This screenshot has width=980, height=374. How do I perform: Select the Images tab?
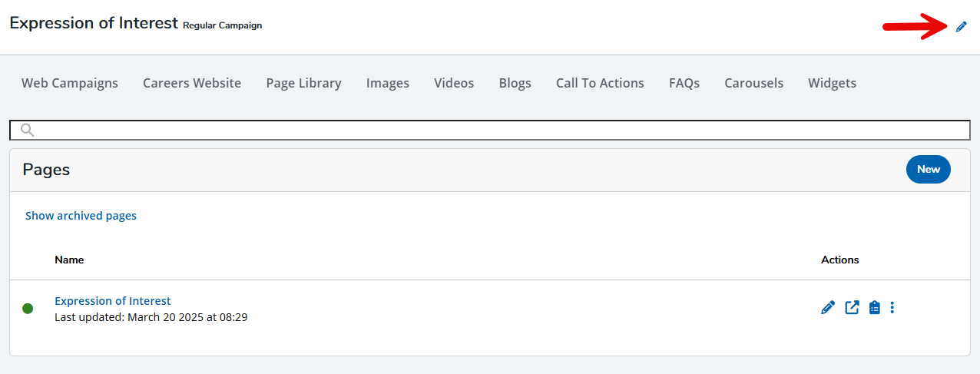pyautogui.click(x=388, y=83)
